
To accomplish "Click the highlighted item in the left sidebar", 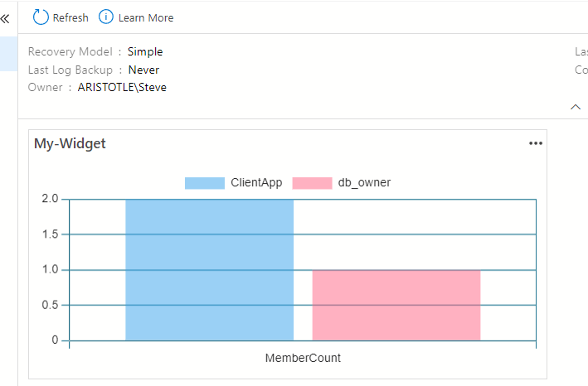I will point(8,53).
